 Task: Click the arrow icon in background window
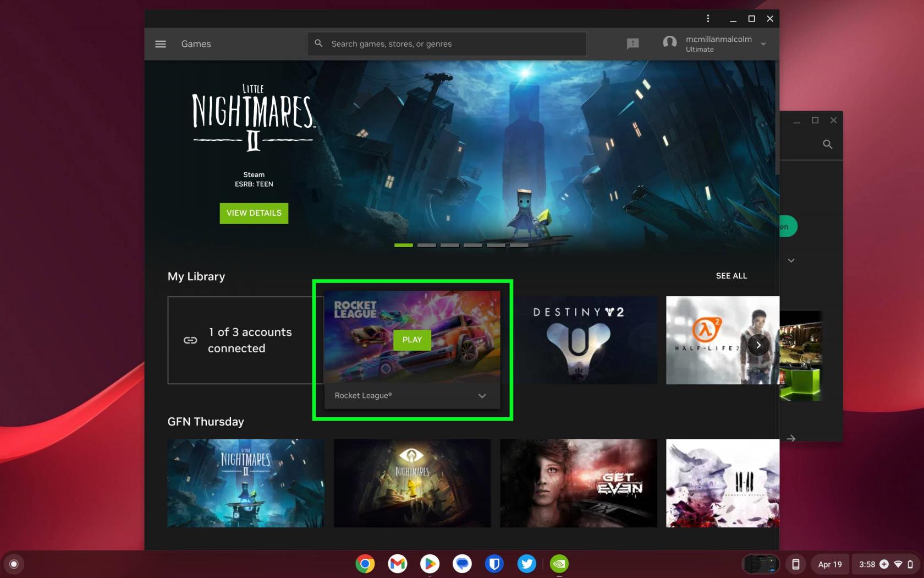pos(791,438)
